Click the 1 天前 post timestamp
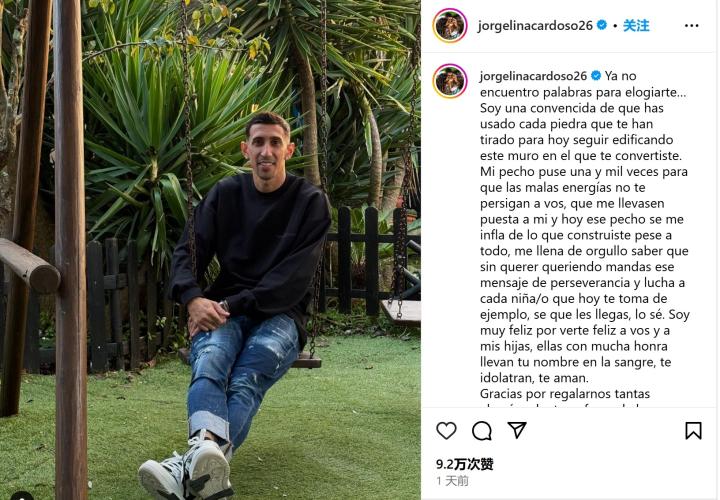 452,481
